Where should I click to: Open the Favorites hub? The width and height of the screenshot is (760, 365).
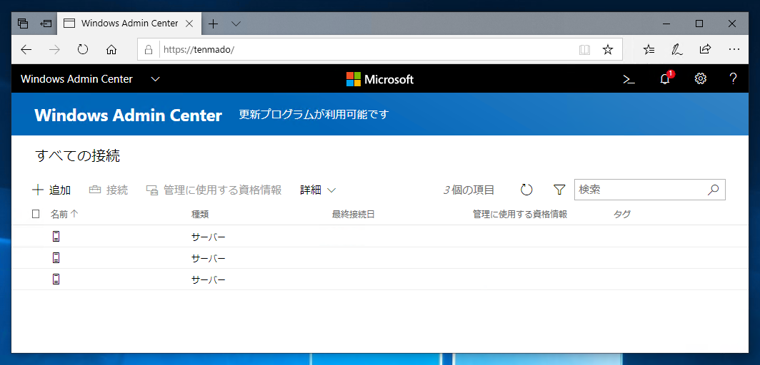(649, 49)
